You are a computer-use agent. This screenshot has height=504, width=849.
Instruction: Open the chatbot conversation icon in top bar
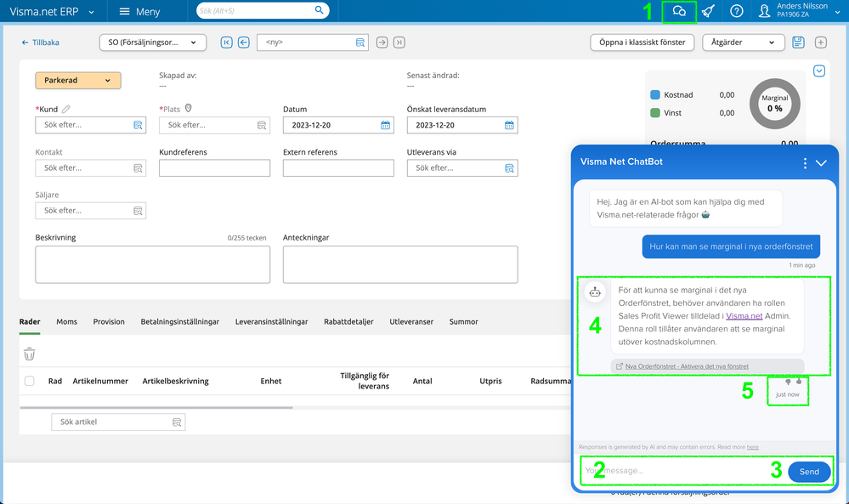click(x=679, y=11)
